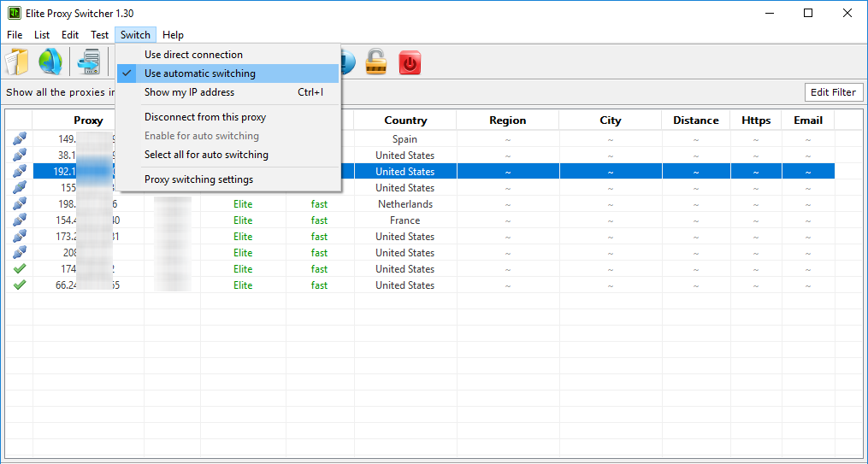
Task: Click the plug icon on the France row
Action: [20, 220]
